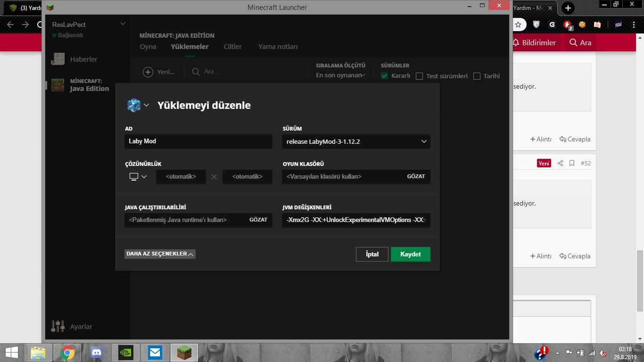Open File Explorer from the taskbar
Viewport: 644px width, 362px height.
click(38, 352)
